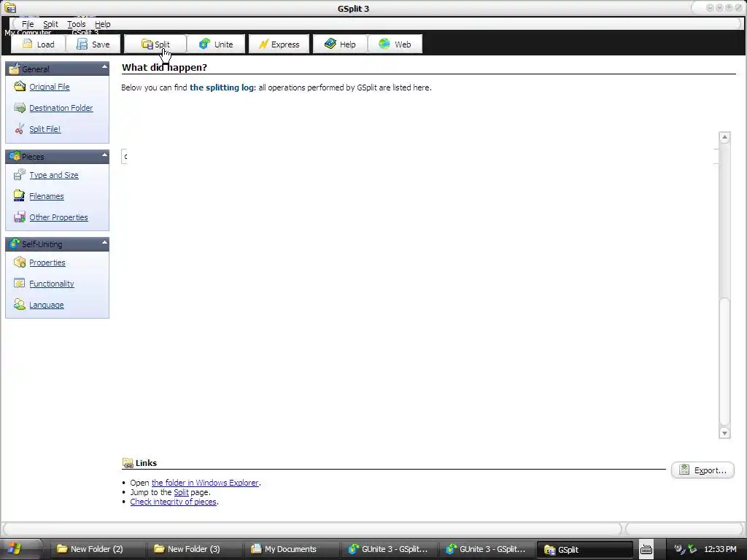Click the Language icon
Screen dimensions: 747x560
[x=20, y=305]
